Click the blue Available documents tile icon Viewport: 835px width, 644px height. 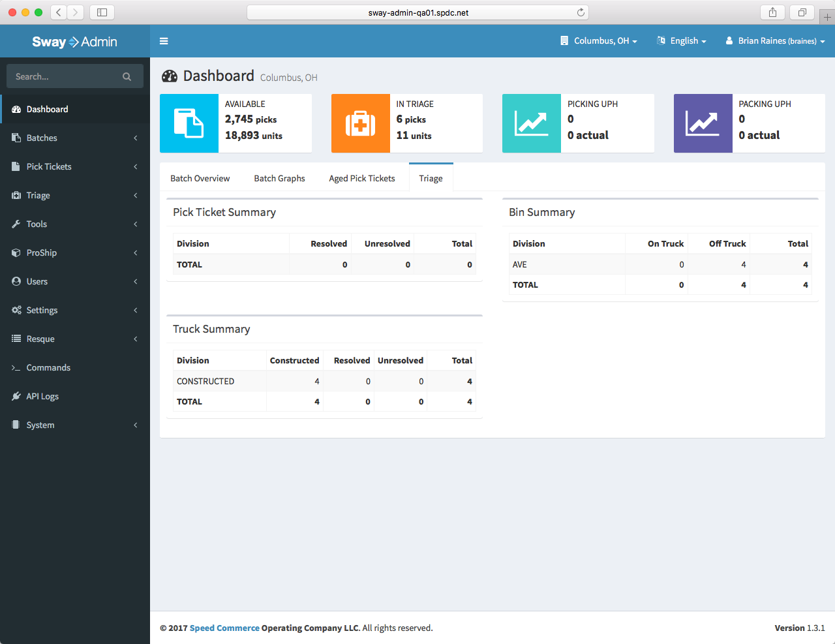coord(189,123)
